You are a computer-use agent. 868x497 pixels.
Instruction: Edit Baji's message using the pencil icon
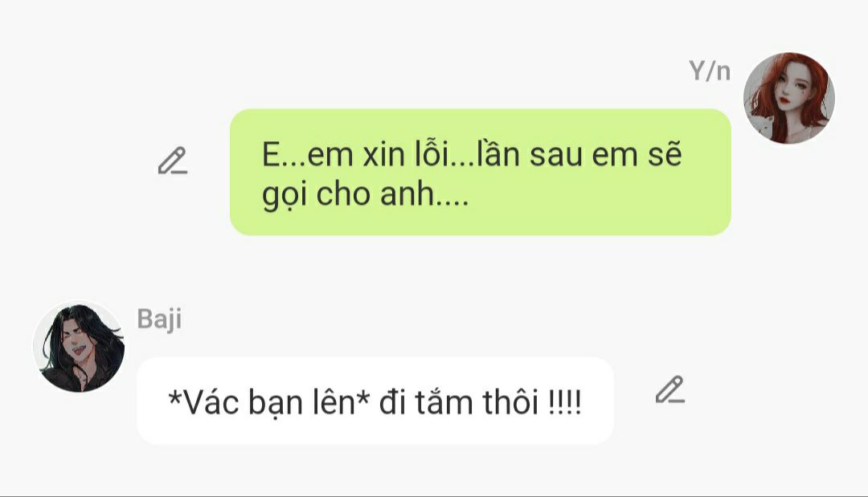[669, 389]
